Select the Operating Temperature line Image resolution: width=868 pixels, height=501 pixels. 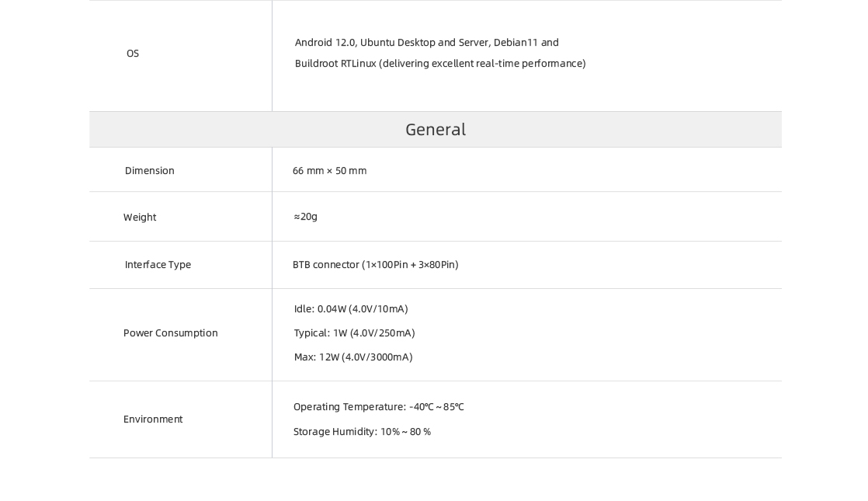click(379, 407)
